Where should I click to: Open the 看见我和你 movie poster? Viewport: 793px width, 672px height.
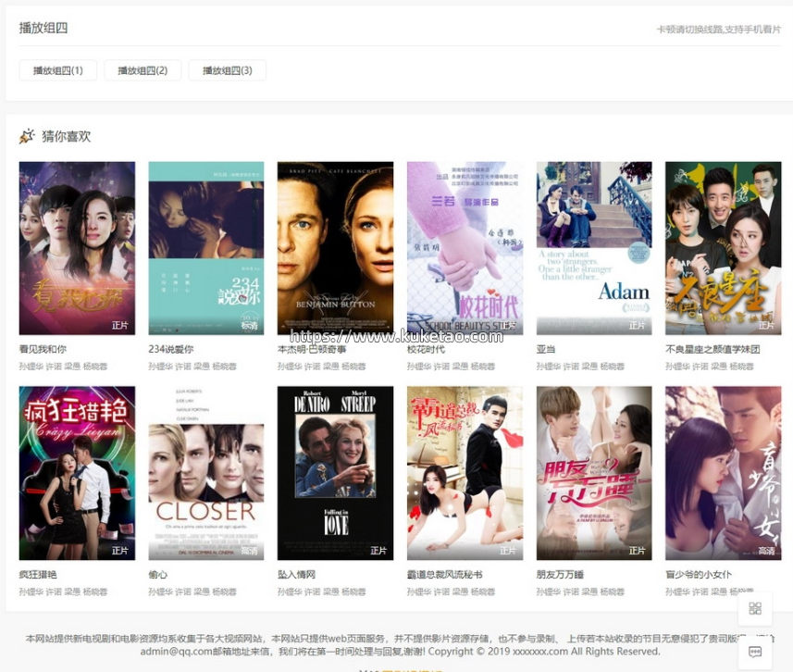(77, 248)
